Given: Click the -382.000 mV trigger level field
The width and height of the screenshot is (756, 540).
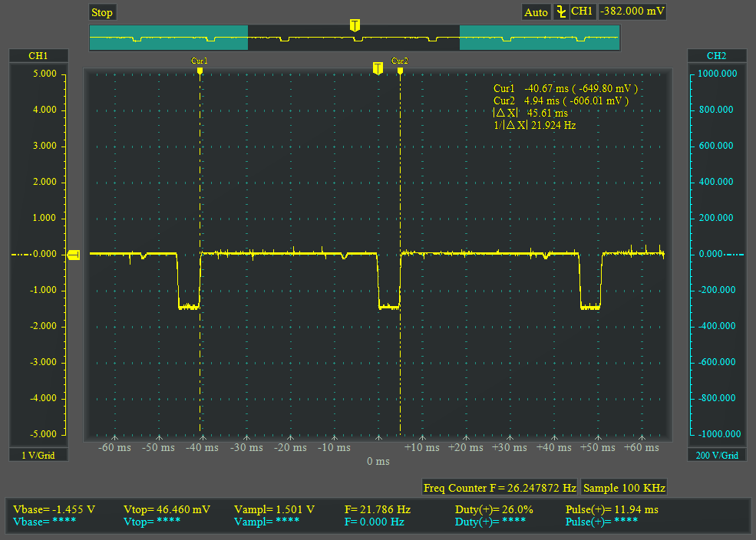Looking at the screenshot, I should pyautogui.click(x=632, y=12).
